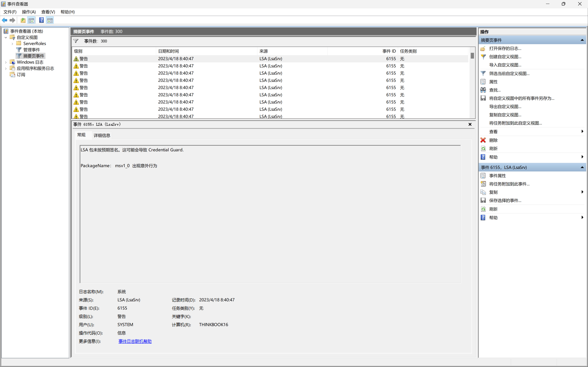This screenshot has height=367, width=588.
Task: Collapse the 自定义视图 tree node
Action: (x=6, y=38)
